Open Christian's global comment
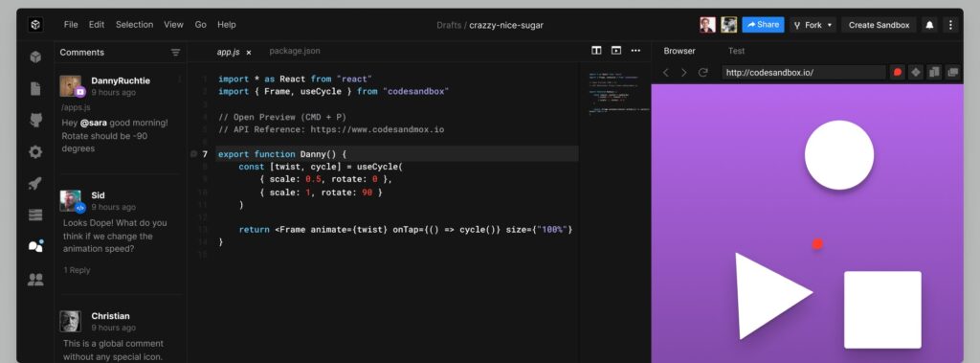 (121, 335)
